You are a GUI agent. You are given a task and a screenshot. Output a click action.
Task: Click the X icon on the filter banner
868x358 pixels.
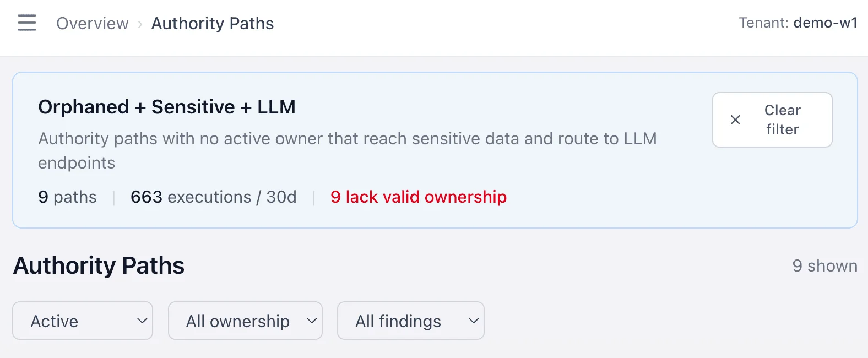(x=735, y=120)
